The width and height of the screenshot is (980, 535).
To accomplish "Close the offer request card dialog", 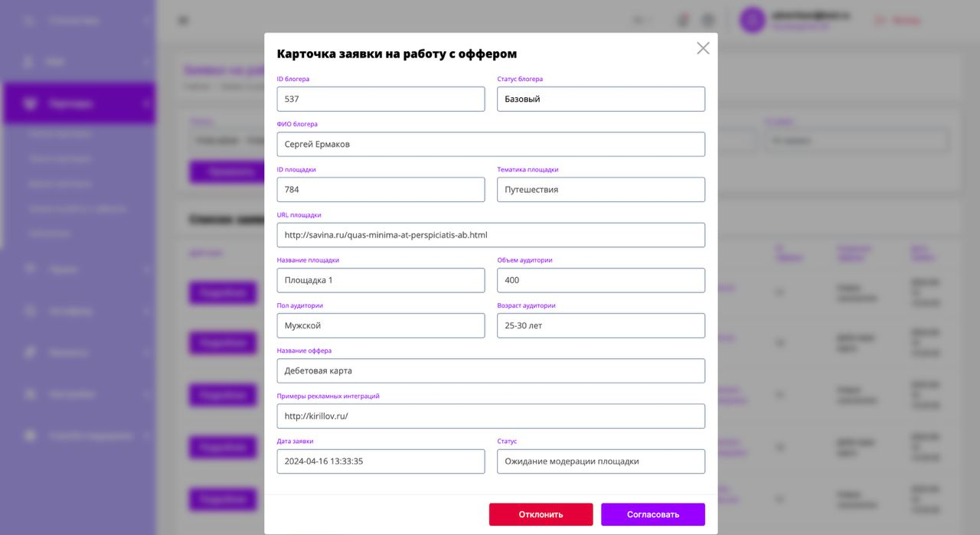I will tap(703, 48).
